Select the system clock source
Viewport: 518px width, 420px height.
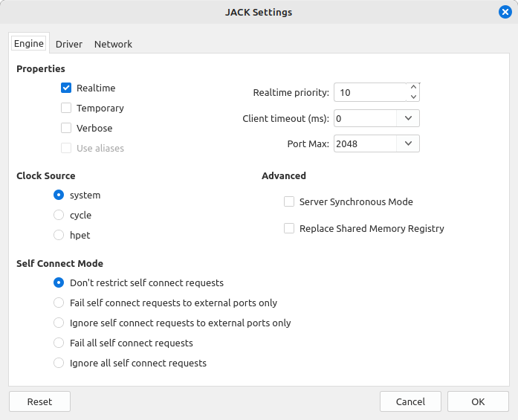click(x=59, y=195)
